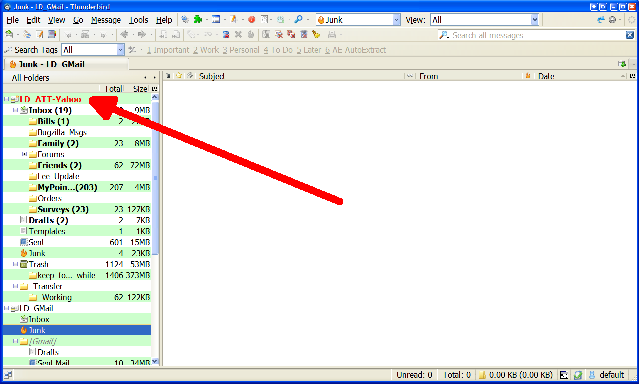The width and height of the screenshot is (639, 384).
Task: Click the printer icon near top right corner
Action: point(613,19)
